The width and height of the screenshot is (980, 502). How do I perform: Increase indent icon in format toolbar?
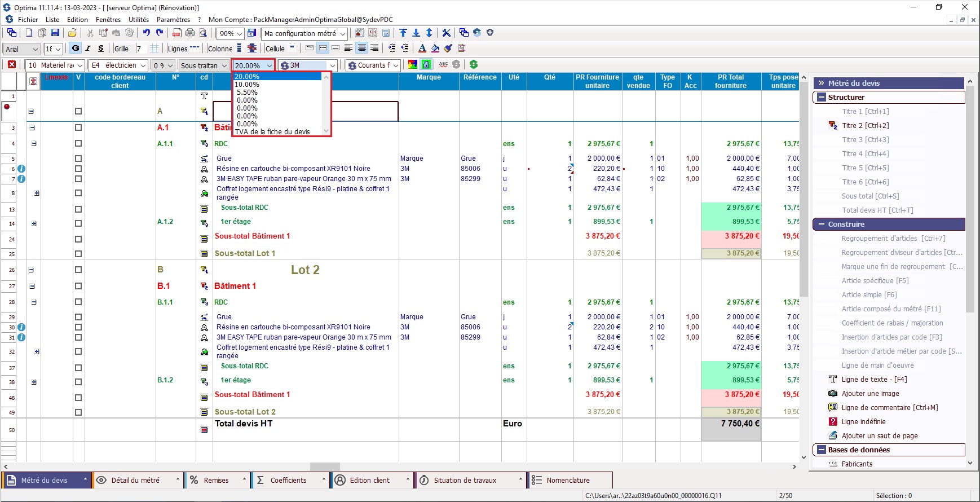(392, 49)
